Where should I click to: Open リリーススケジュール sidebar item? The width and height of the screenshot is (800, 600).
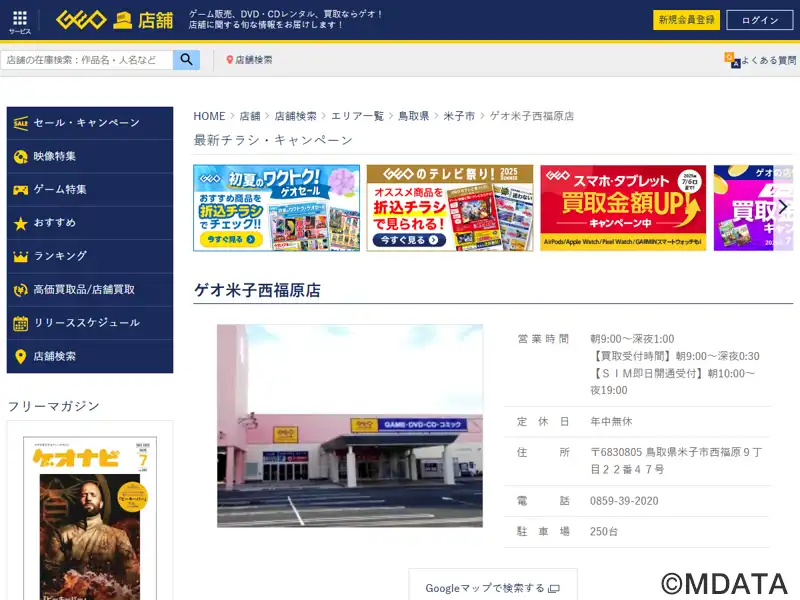point(90,323)
